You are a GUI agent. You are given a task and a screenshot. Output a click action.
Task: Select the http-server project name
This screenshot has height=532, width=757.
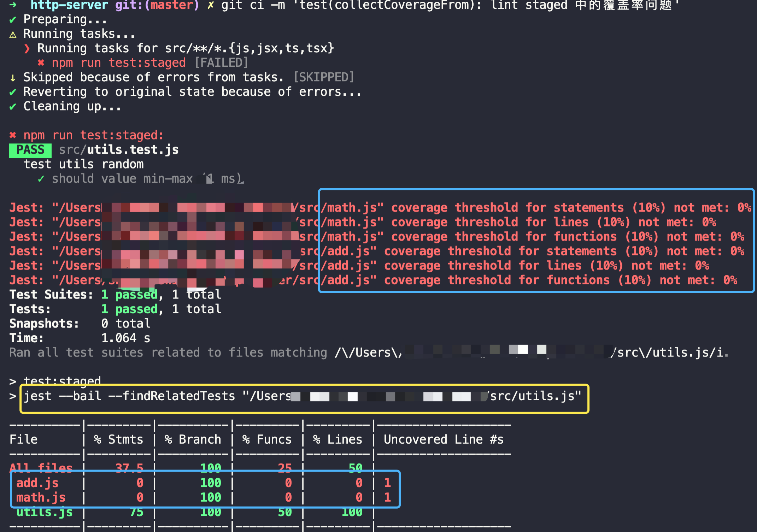point(68,5)
